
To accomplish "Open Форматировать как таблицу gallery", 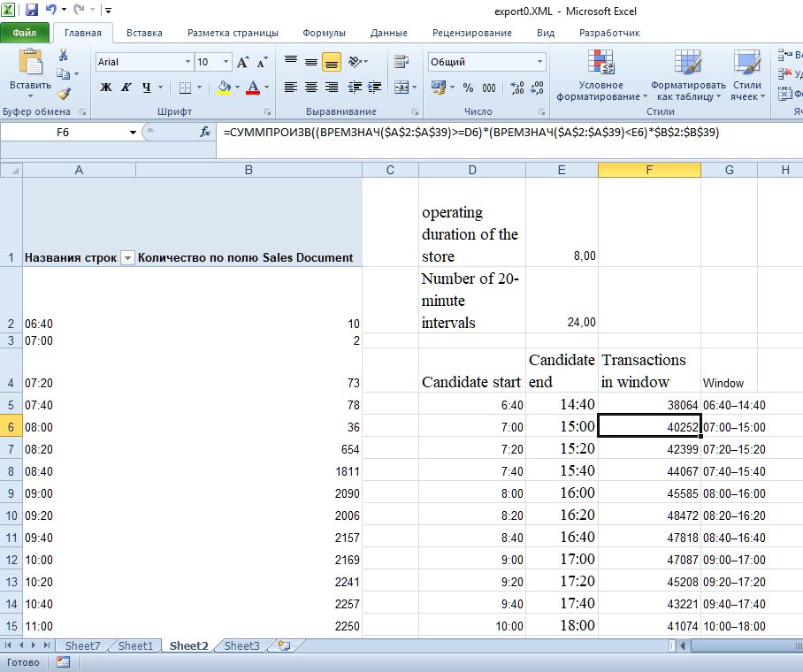I will click(688, 76).
